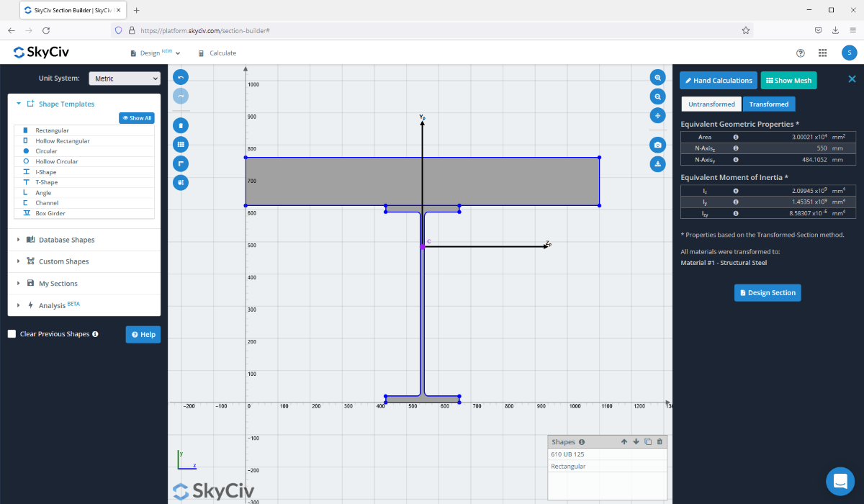
Task: Take a snapshot with the camera icon
Action: pyautogui.click(x=657, y=144)
